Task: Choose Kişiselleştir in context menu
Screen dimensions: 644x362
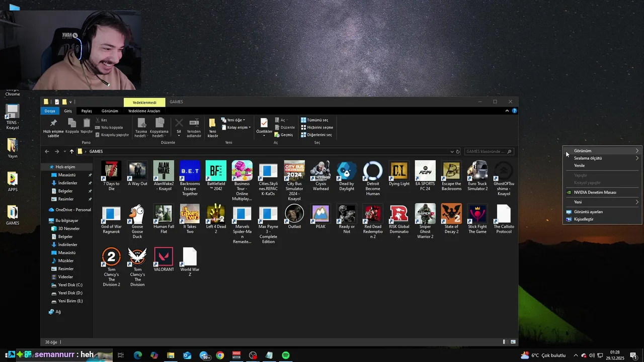Action: point(602,219)
